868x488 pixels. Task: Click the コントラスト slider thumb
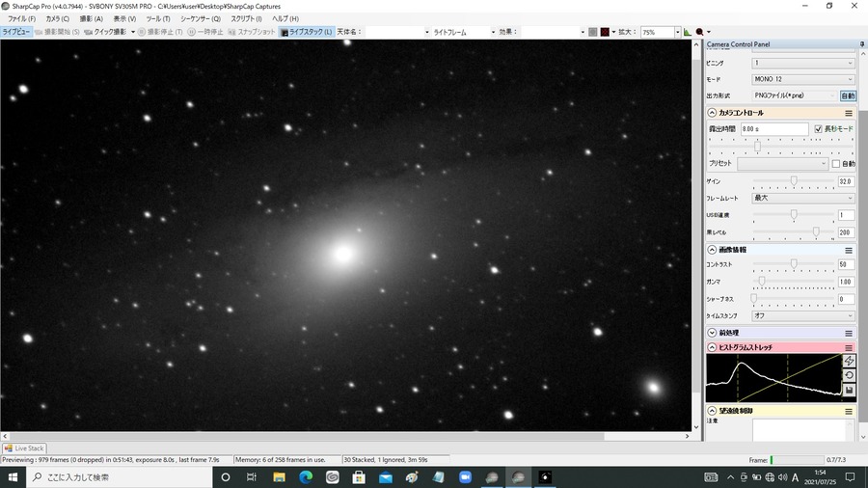(x=794, y=264)
